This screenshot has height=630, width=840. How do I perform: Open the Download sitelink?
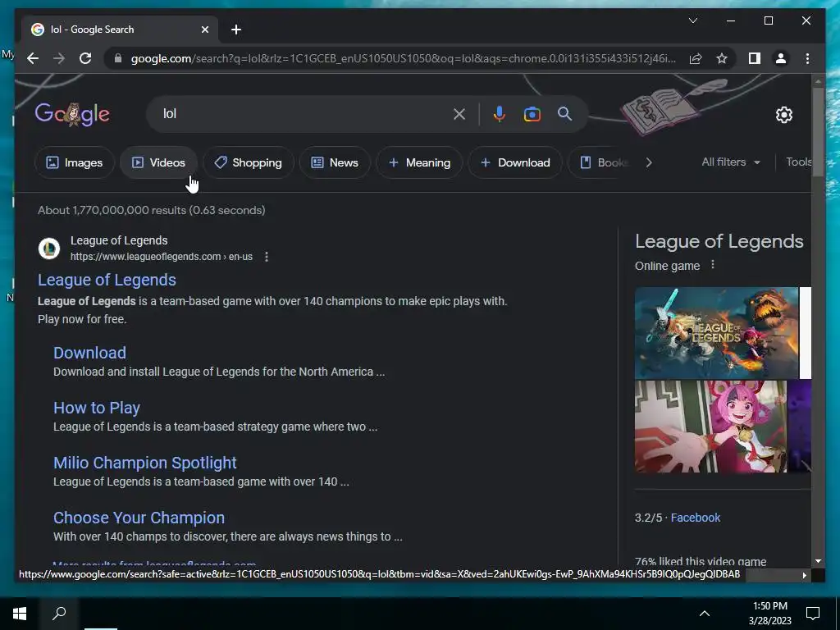pos(89,353)
